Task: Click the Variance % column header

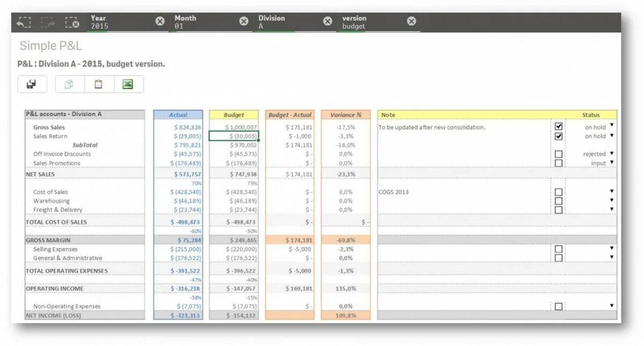Action: point(346,115)
